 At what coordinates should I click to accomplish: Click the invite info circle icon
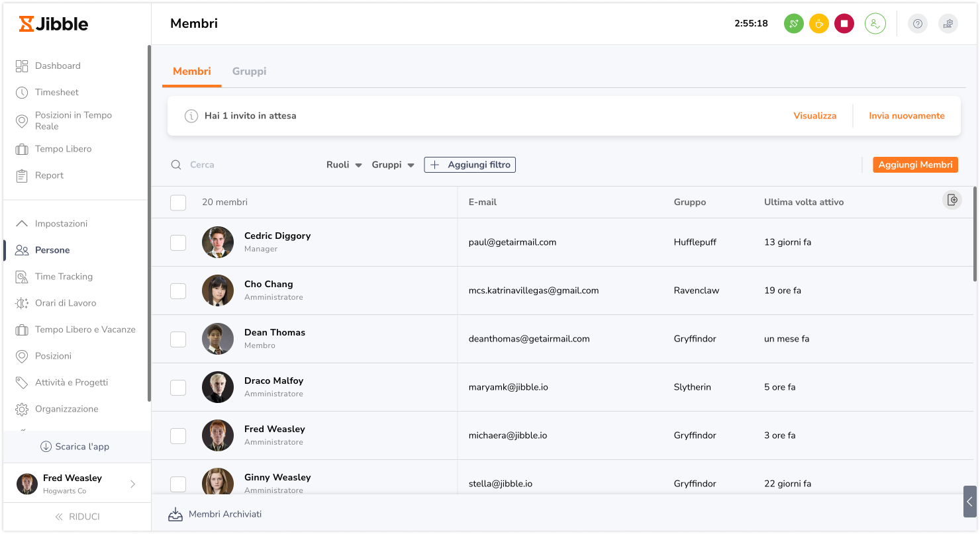tap(191, 116)
